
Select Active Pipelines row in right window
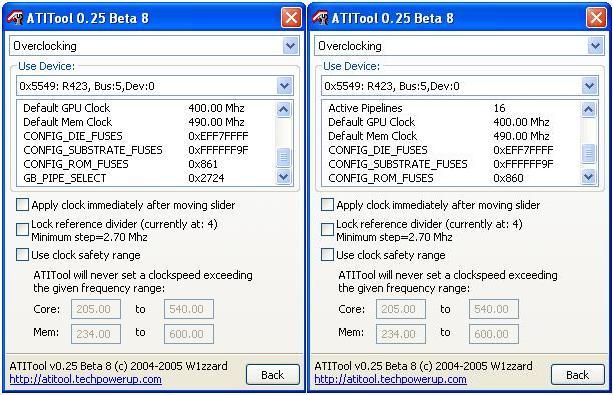pyautogui.click(x=452, y=108)
